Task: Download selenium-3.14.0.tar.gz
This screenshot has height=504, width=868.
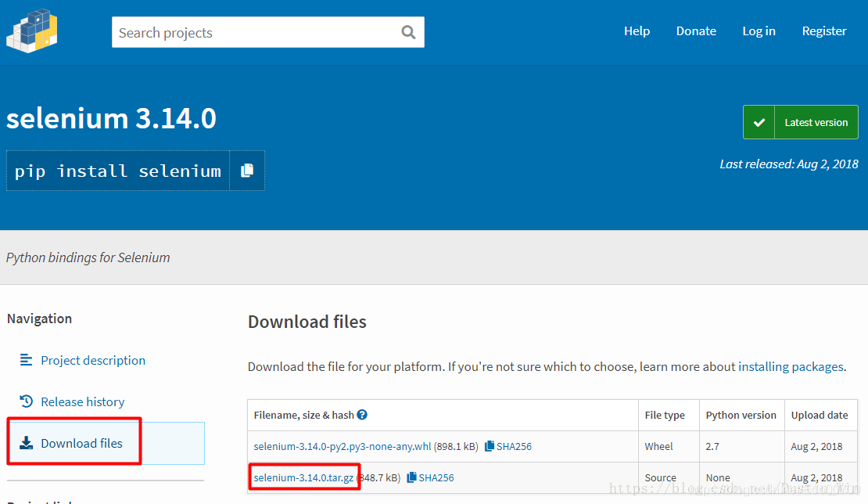Action: point(303,477)
